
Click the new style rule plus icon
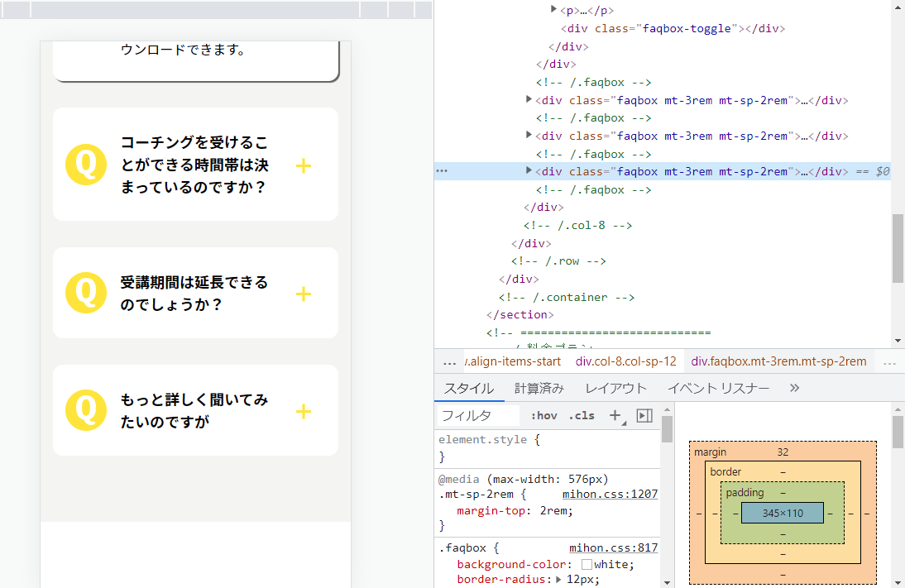click(x=615, y=415)
